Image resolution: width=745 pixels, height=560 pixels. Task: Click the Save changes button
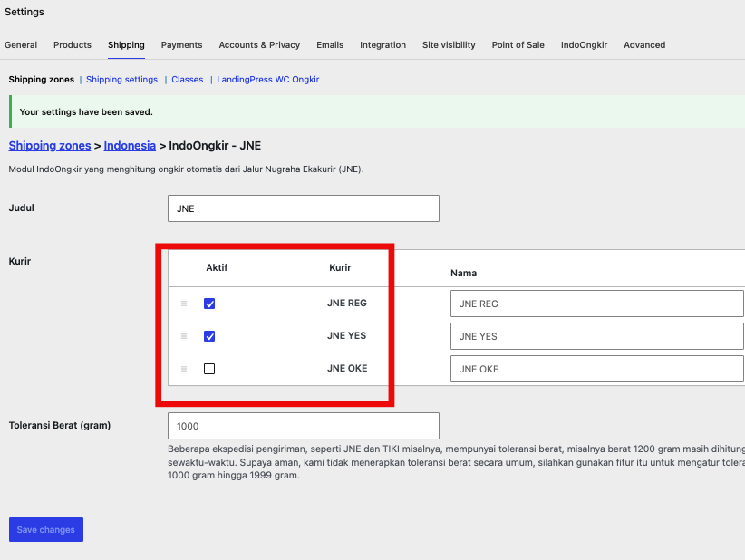pos(46,529)
